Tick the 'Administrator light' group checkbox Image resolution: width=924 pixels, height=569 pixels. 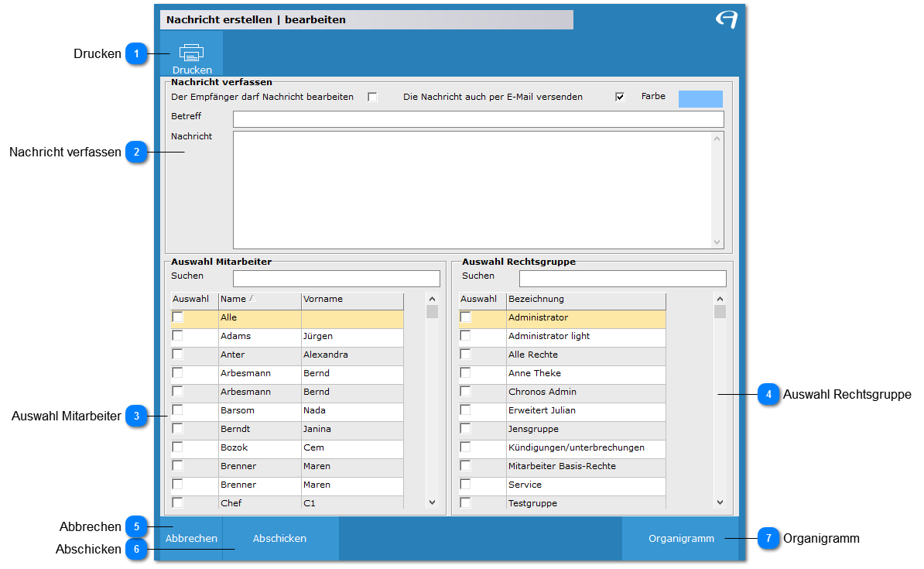[x=466, y=335]
